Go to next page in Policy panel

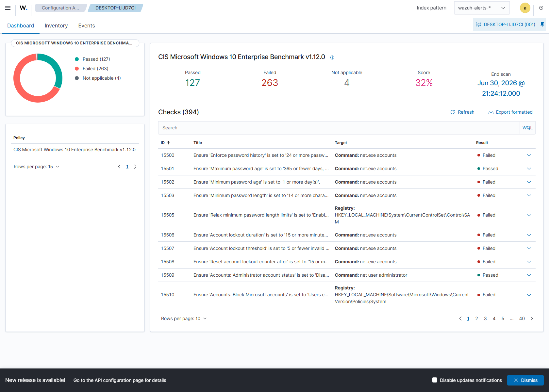[135, 167]
